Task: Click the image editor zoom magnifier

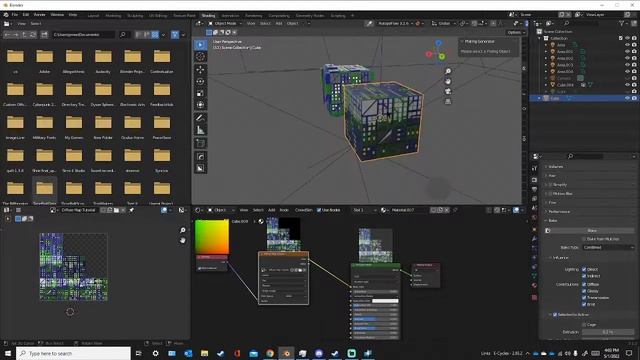Action: click(x=182, y=231)
